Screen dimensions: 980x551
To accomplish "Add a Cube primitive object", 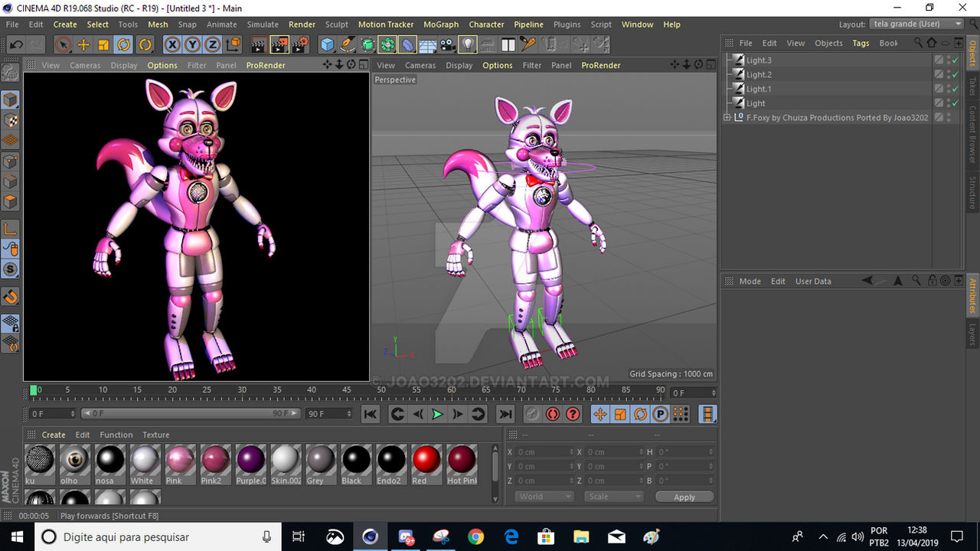I will [x=328, y=44].
